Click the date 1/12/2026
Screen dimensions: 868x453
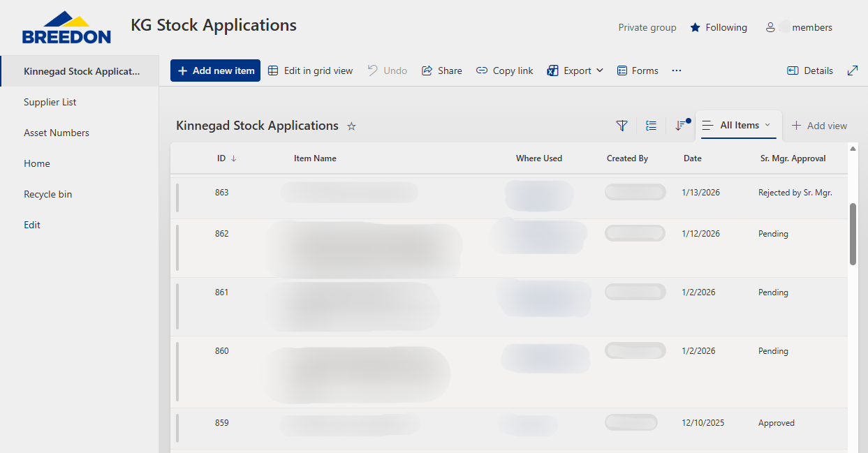(x=700, y=234)
